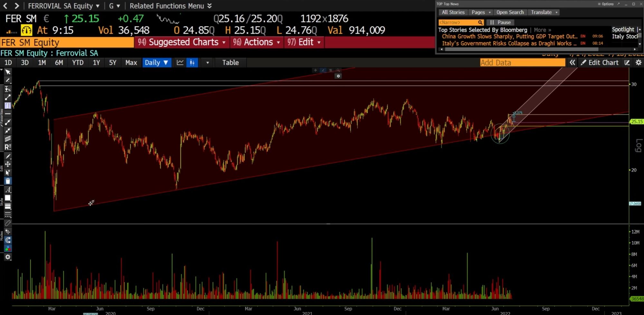This screenshot has height=315, width=644.
Task: Click the annotate chart icon beside Edit Chart
Action: 627,63
